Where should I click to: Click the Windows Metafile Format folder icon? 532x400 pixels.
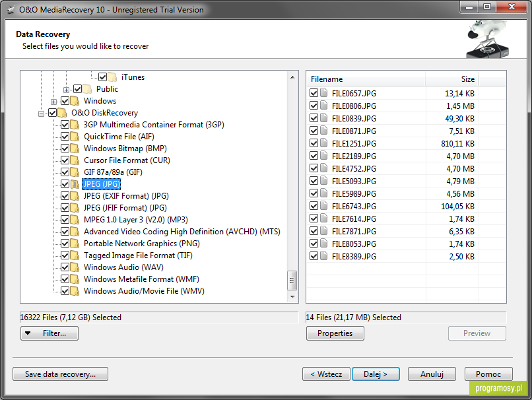point(75,279)
